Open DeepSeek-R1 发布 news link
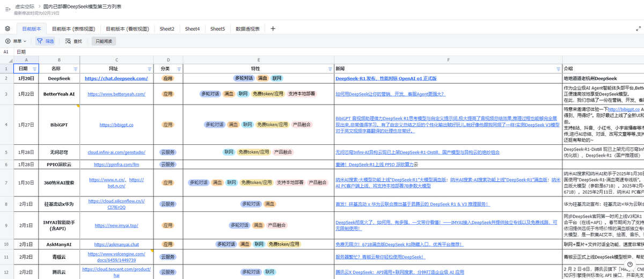 [386, 78]
